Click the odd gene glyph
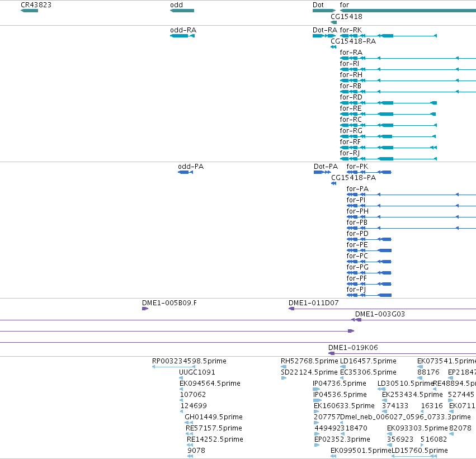 coord(182,11)
